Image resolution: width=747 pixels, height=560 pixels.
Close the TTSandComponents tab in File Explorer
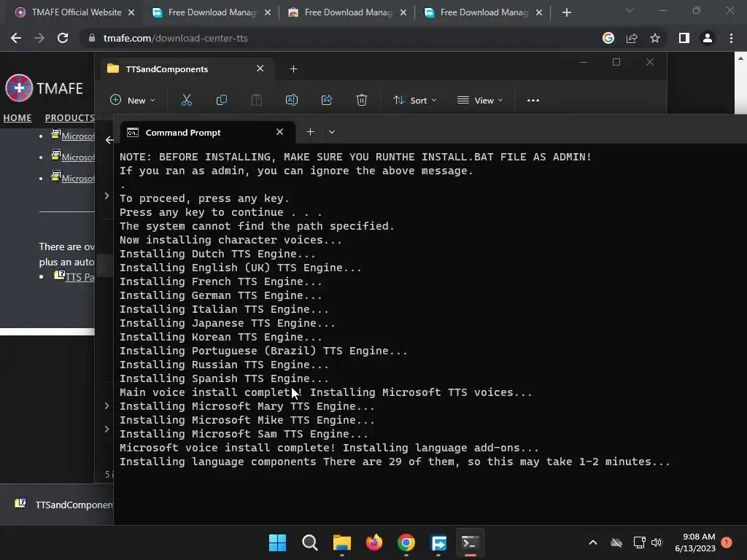(x=260, y=69)
